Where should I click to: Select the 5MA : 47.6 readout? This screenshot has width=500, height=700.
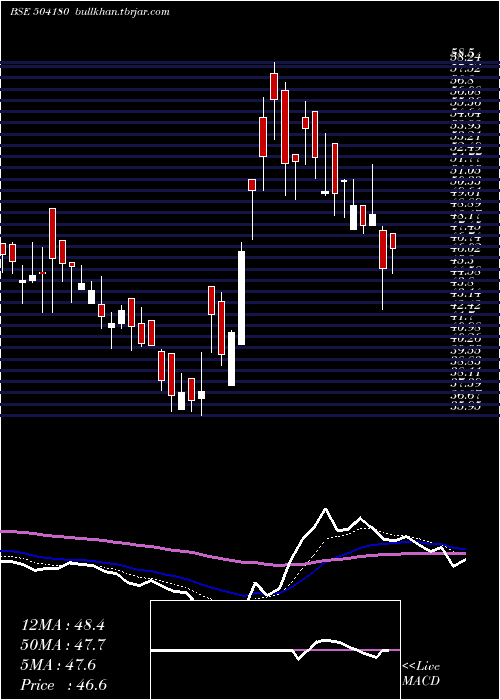coord(58,665)
